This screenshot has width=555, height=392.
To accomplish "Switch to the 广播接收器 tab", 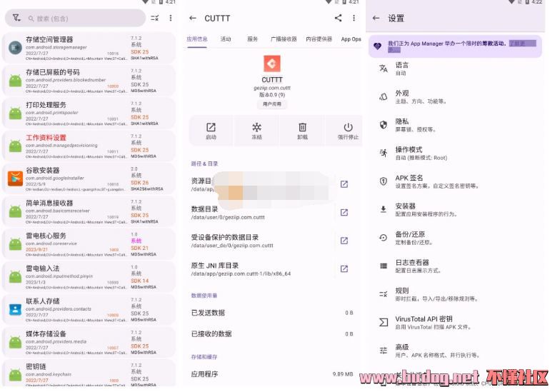I will pos(284,39).
